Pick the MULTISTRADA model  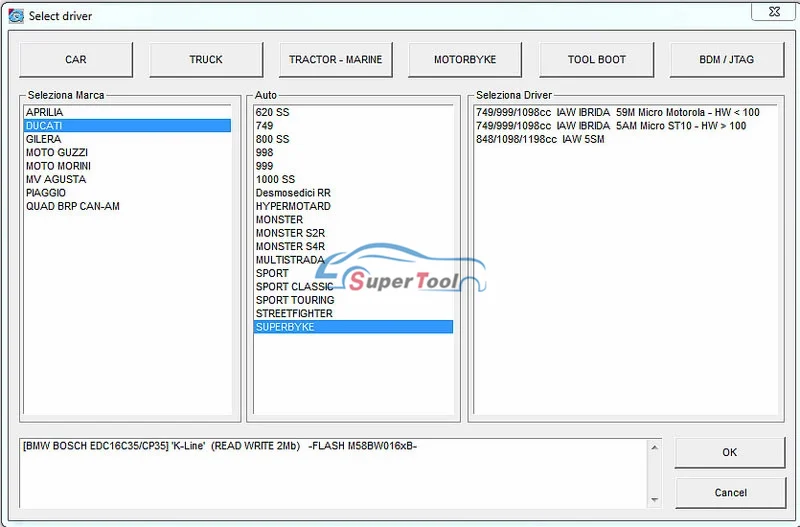(353, 260)
